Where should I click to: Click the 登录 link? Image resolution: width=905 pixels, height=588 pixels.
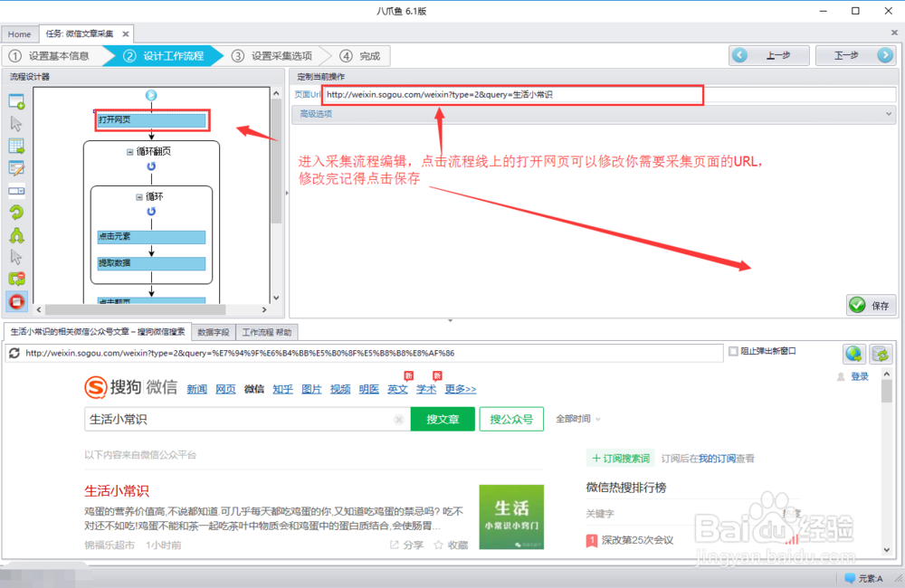click(860, 376)
